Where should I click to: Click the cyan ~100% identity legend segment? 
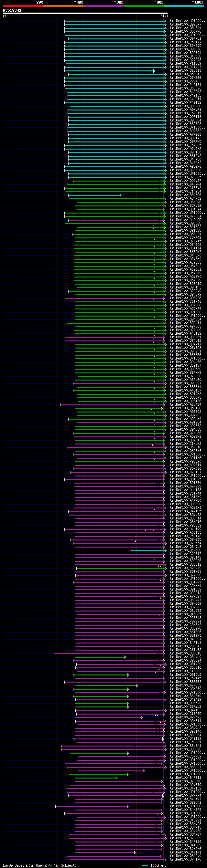(x=184, y=6)
